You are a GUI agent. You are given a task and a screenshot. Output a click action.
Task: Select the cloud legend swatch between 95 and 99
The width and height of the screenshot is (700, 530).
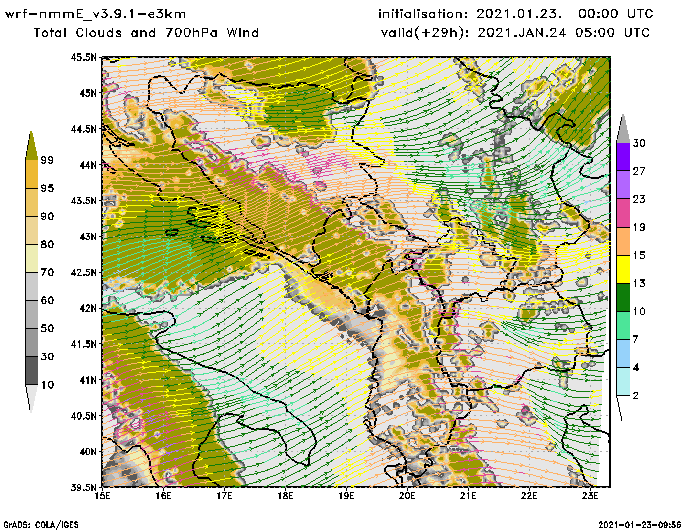click(33, 173)
